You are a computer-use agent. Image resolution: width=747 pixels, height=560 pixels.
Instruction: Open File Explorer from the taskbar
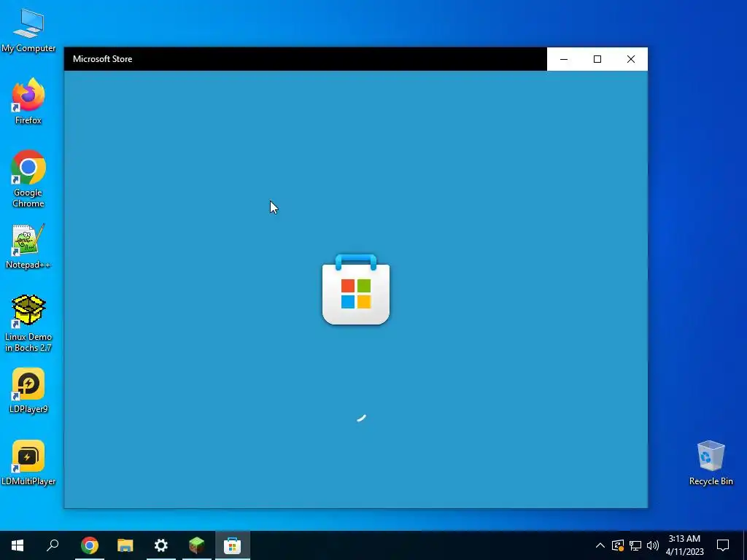[125, 545]
